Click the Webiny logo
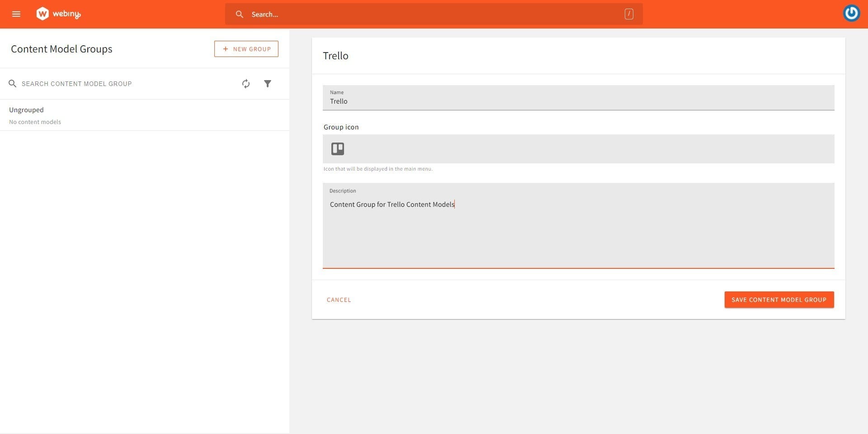The image size is (868, 434). 58,14
